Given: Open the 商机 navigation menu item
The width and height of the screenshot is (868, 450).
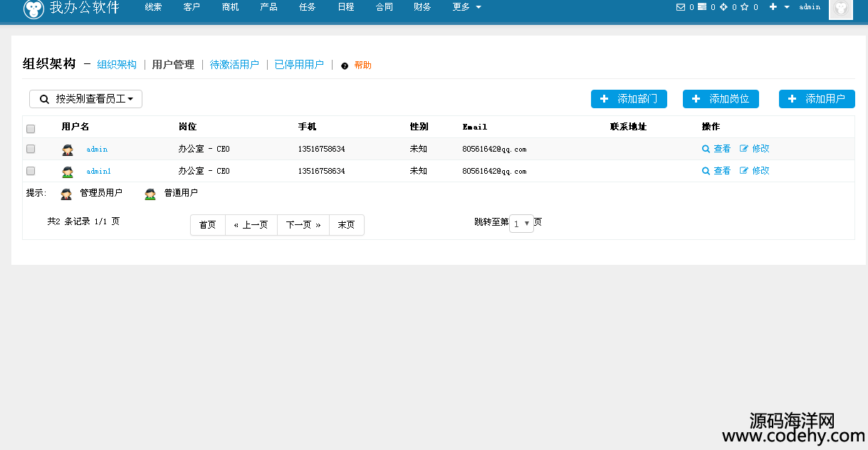Looking at the screenshot, I should [230, 7].
